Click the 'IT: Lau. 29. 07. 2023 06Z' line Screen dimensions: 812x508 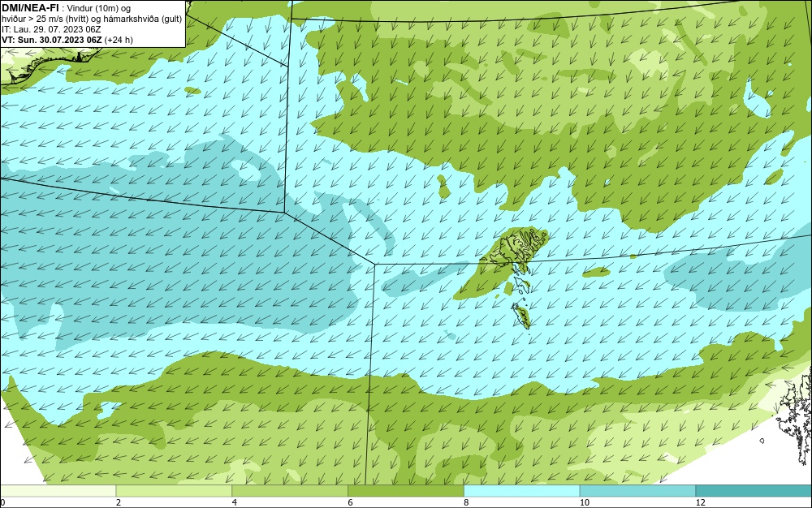(x=51, y=29)
